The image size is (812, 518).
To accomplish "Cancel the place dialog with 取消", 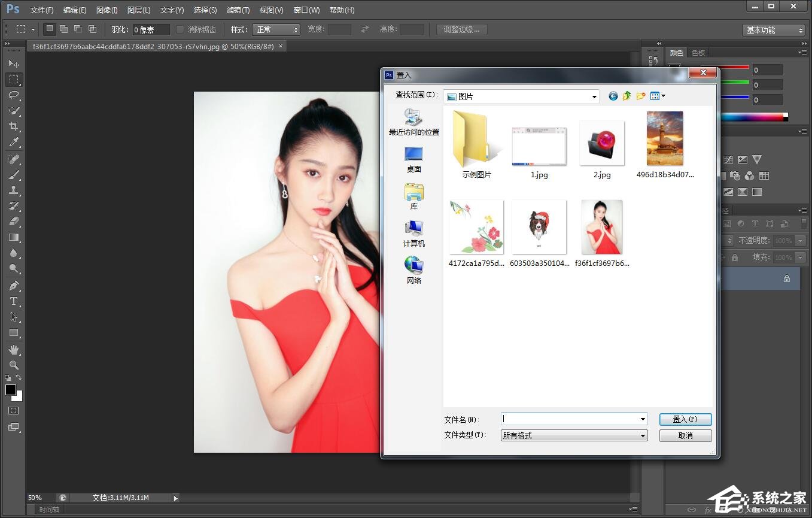I will tap(685, 435).
